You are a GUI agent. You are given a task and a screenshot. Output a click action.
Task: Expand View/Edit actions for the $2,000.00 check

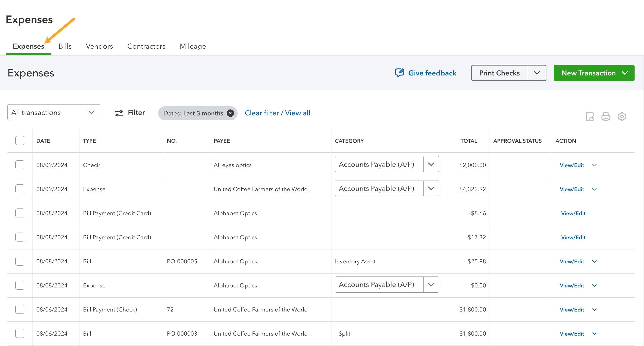[595, 165]
